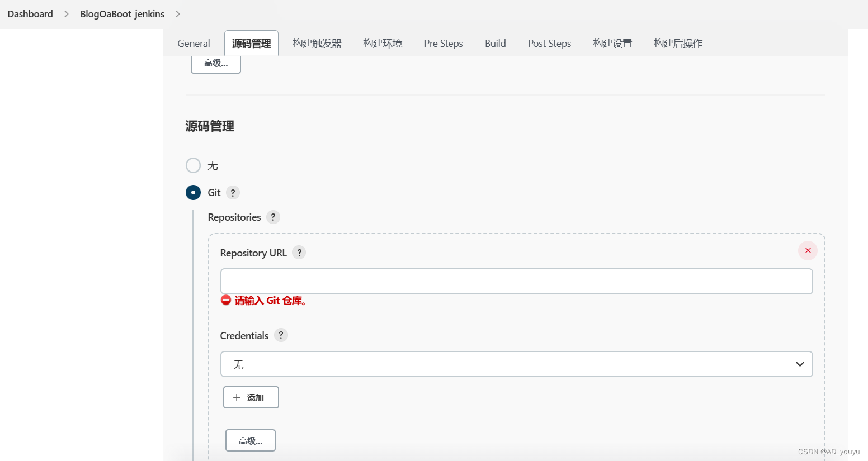The height and width of the screenshot is (461, 868).
Task: Switch to the Build tab
Action: tap(495, 43)
